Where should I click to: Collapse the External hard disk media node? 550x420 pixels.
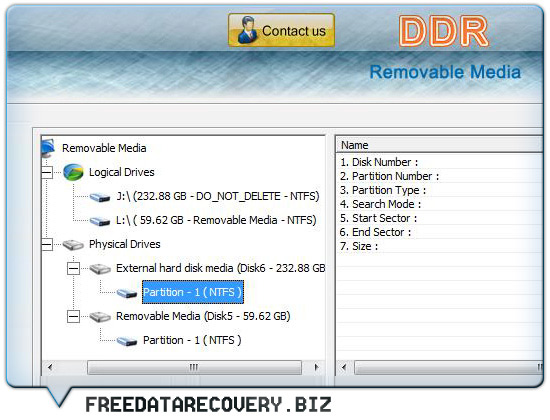pos(73,269)
